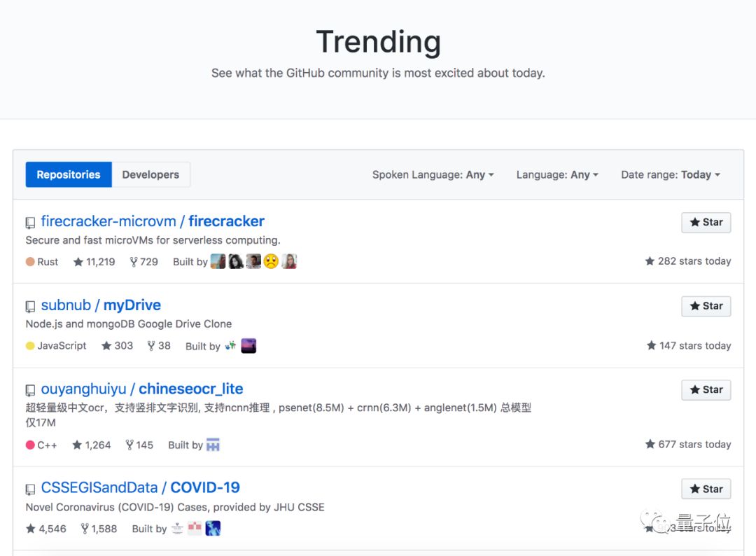Click the sad-face contributor avatar

tap(271, 261)
